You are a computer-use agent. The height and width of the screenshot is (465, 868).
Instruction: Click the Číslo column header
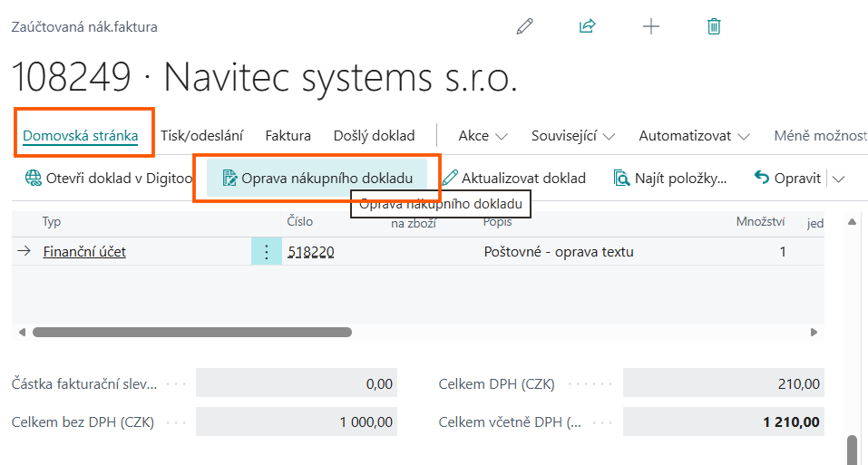point(300,221)
